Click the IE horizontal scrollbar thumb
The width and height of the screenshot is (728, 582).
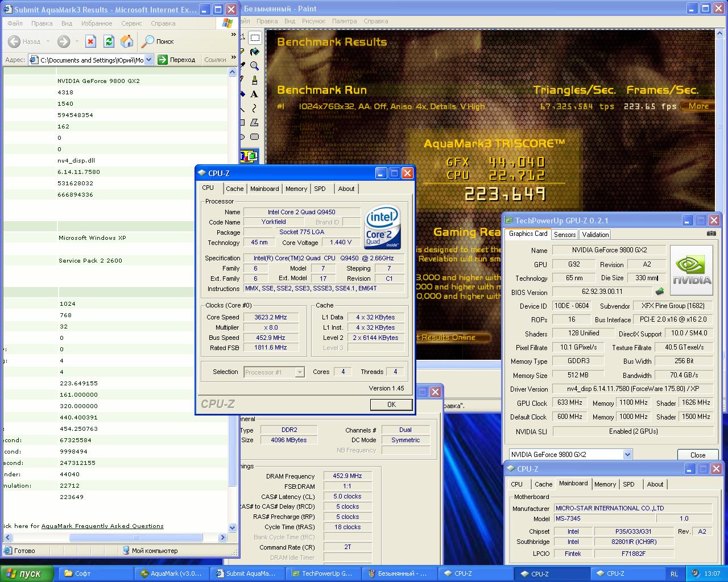tap(136, 537)
